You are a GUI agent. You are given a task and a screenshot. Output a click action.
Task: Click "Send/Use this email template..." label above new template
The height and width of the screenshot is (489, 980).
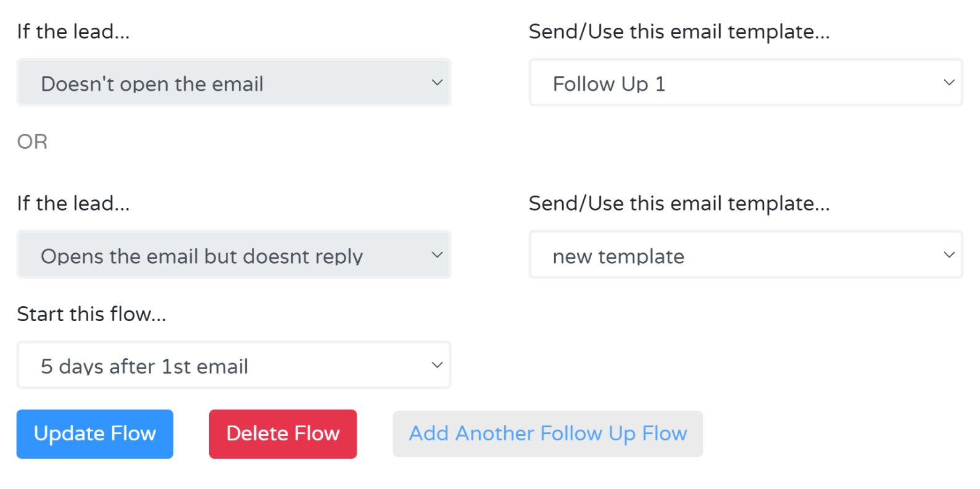pos(679,203)
